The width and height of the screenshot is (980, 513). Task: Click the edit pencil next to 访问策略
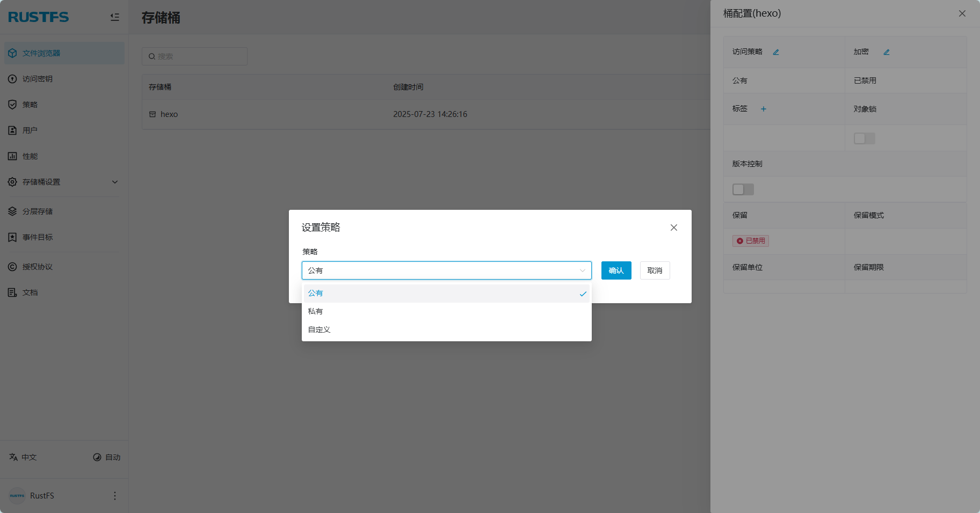(x=776, y=52)
